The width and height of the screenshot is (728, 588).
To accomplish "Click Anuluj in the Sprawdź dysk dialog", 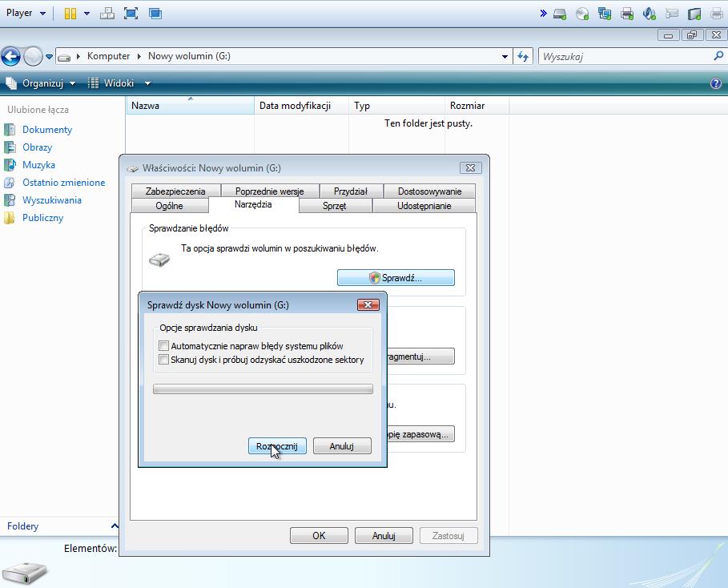I will [x=342, y=446].
